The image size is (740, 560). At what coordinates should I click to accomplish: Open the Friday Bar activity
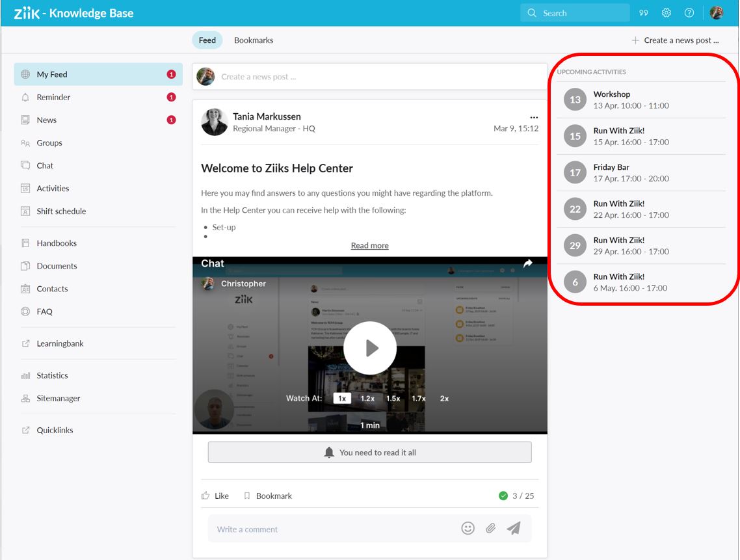[x=641, y=172]
